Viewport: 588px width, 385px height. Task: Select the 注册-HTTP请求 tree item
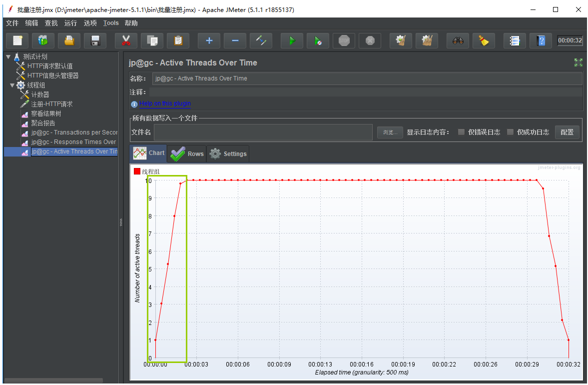(x=52, y=104)
